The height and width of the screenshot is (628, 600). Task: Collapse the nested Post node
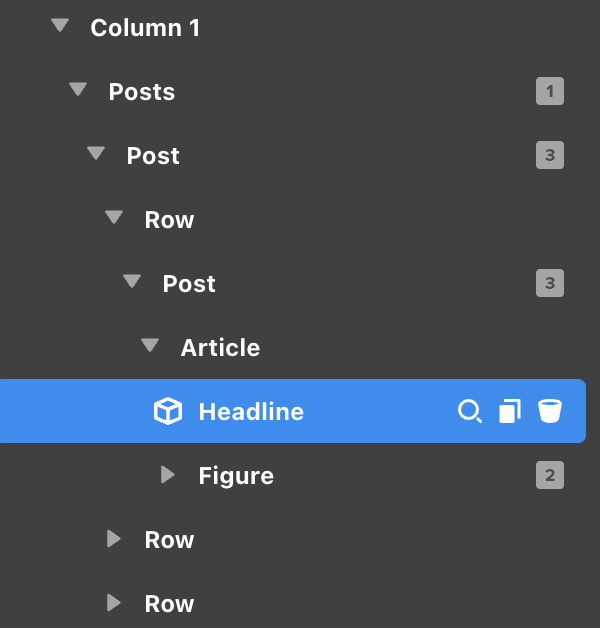point(132,282)
